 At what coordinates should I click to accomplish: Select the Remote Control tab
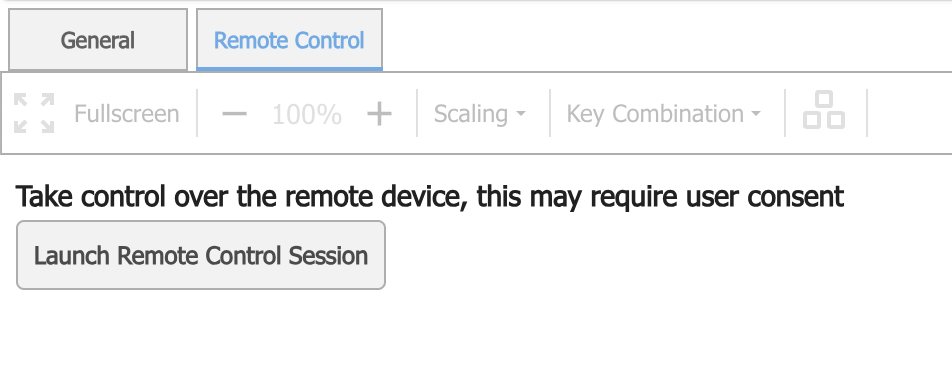click(x=289, y=40)
